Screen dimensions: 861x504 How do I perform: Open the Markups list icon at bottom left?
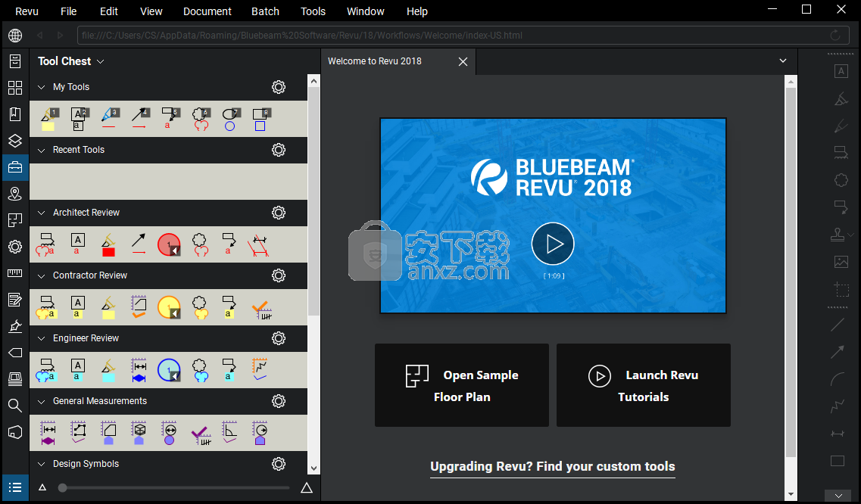point(15,487)
